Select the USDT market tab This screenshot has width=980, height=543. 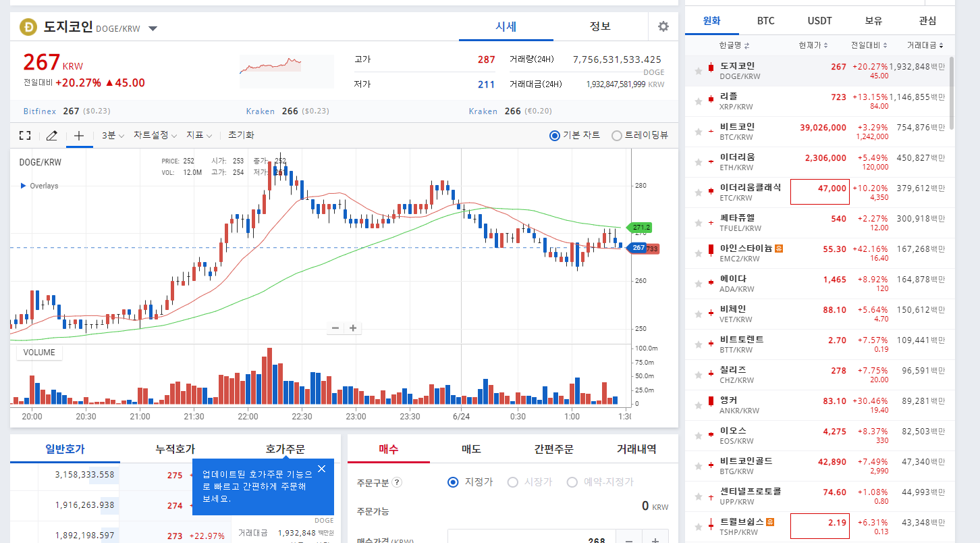coord(820,21)
